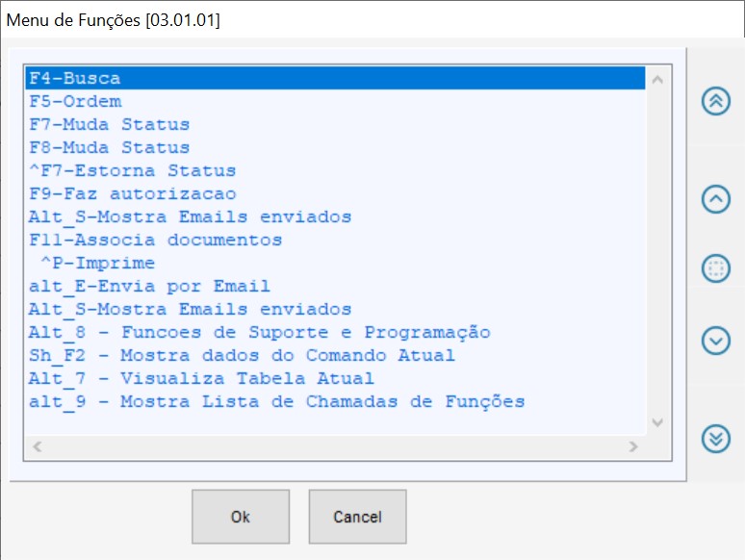
Task: Select the F4-Busca entry
Action: tap(74, 78)
